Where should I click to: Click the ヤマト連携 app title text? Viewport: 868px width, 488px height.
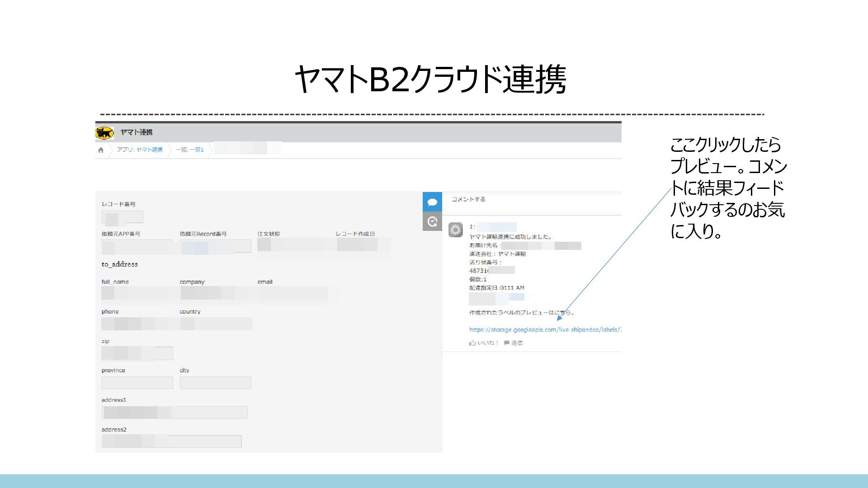pyautogui.click(x=136, y=132)
